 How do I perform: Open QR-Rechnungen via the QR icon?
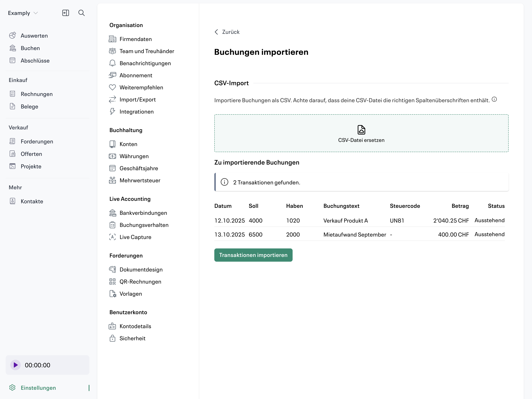(112, 281)
